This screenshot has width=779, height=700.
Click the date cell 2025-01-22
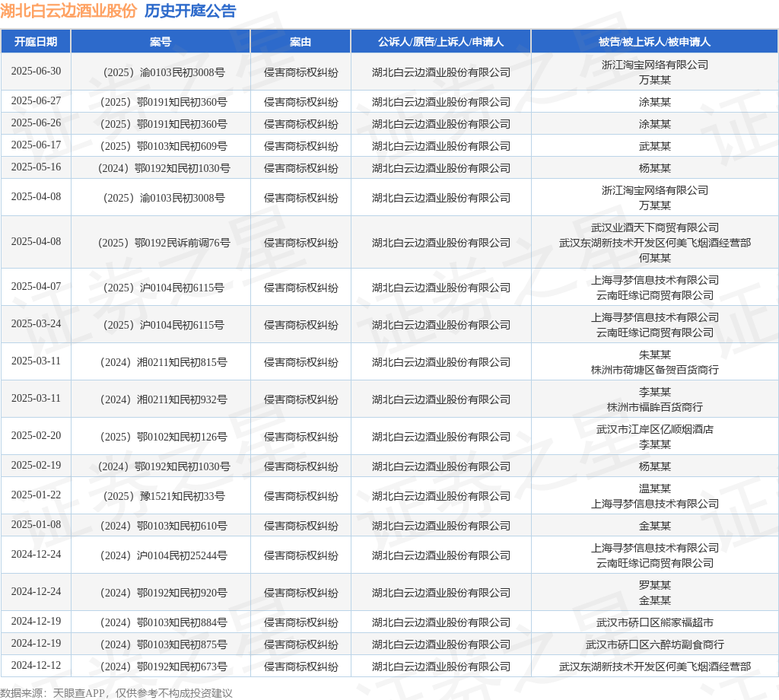(x=37, y=495)
